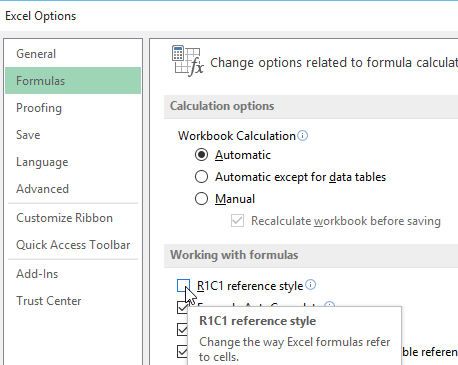
Task: Open the Quick Access Toolbar category
Action: point(73,245)
